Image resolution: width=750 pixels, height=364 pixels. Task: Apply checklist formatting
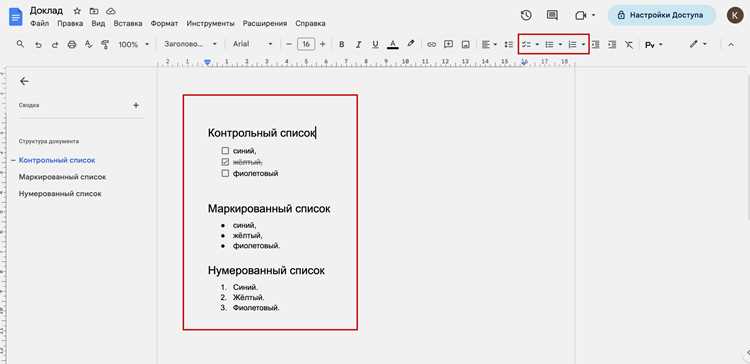(527, 44)
